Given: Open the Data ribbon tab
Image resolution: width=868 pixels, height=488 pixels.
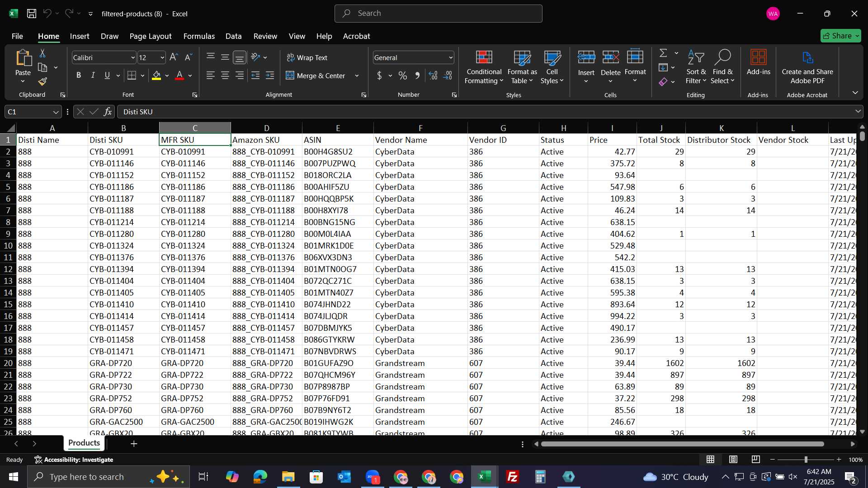Looking at the screenshot, I should (234, 36).
